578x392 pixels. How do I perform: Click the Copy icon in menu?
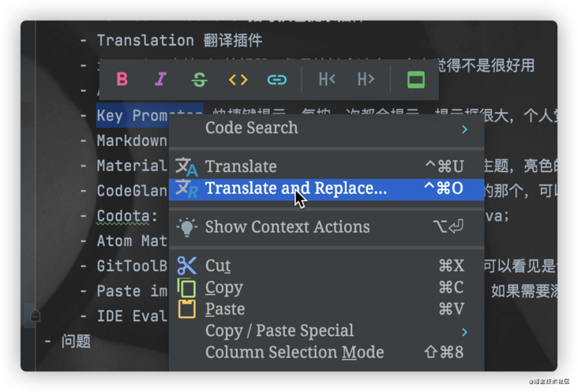(x=186, y=287)
